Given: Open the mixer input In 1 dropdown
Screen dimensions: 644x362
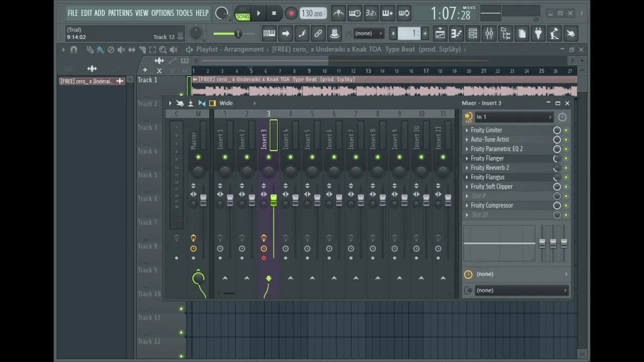Looking at the screenshot, I should 513,117.
